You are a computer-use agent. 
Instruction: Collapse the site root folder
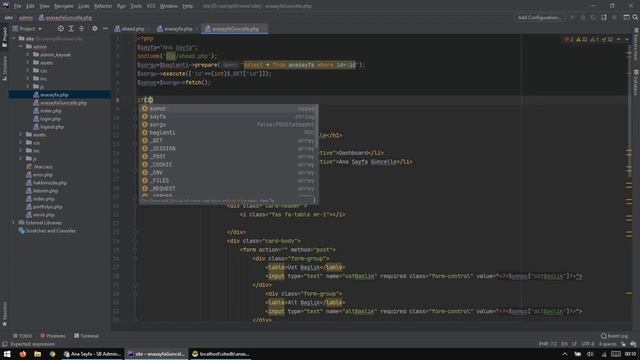(13, 38)
